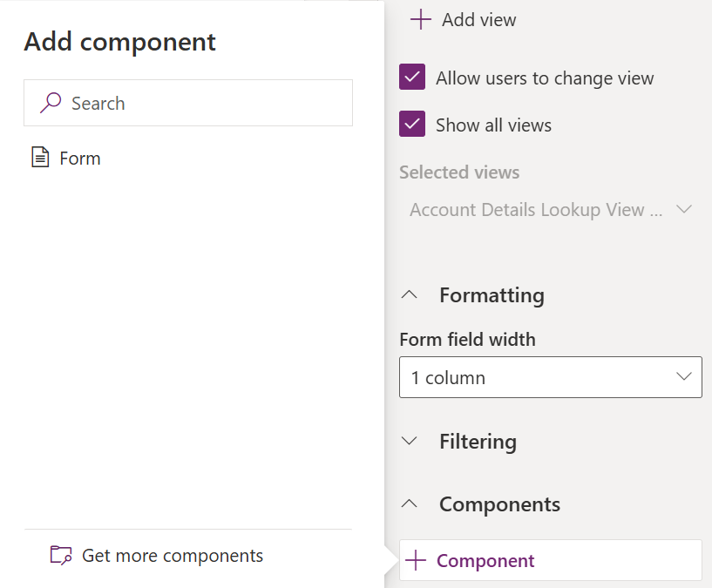Screen dimensions: 712x588
Task: Open the Get more components link
Action: click(173, 556)
